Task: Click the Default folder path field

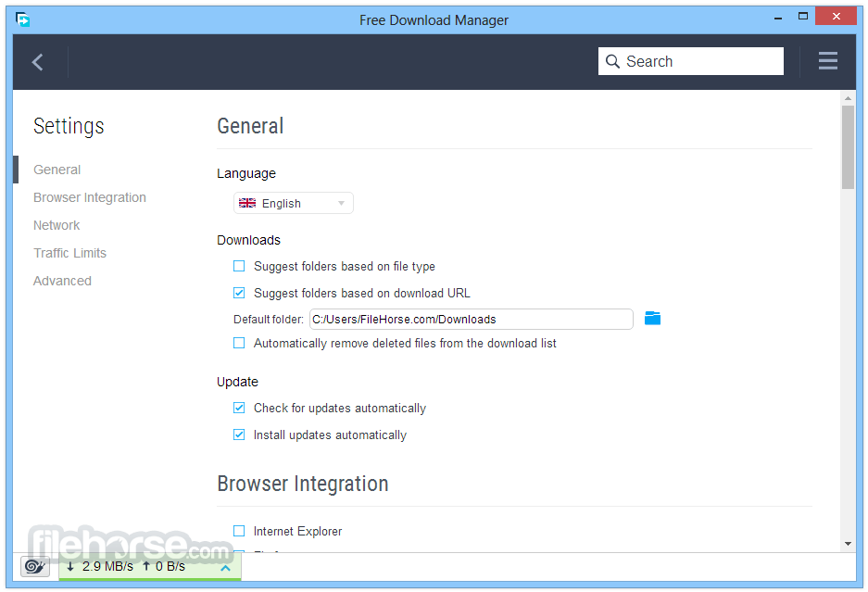Action: [472, 320]
